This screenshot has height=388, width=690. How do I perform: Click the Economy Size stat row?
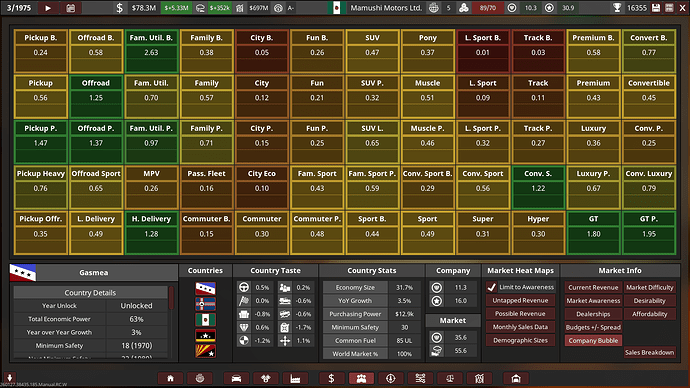coord(372,287)
